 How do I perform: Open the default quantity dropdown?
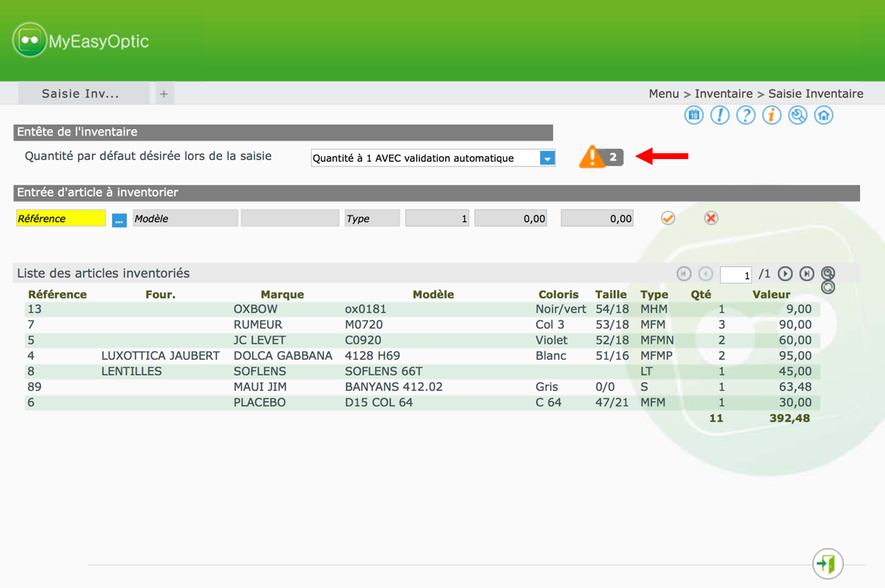(x=433, y=158)
